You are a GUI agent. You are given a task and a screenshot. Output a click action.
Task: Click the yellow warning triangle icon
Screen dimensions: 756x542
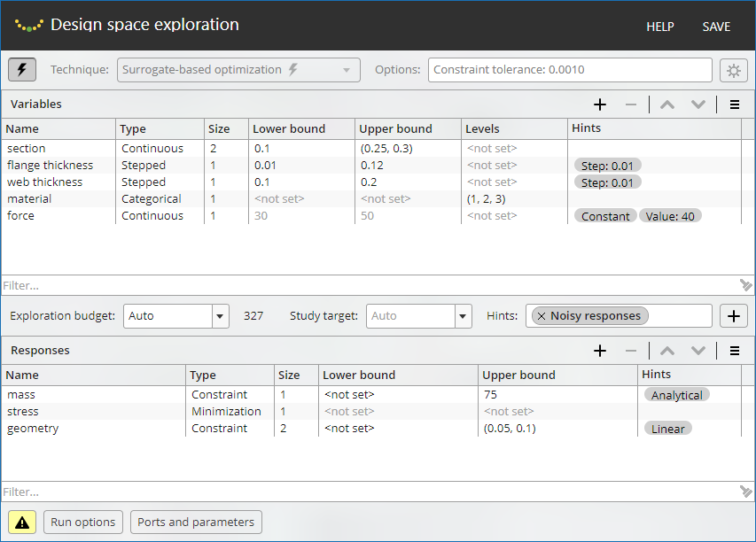[22, 523]
